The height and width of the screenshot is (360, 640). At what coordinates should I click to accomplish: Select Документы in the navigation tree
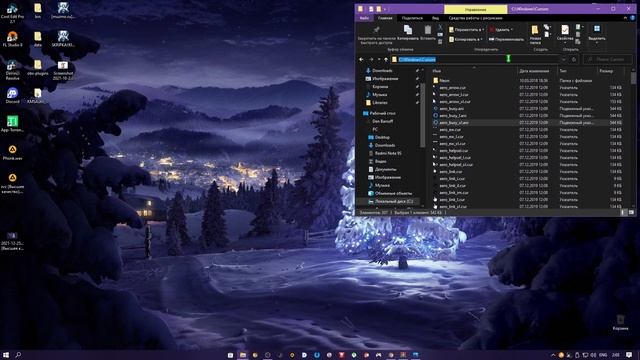pos(385,169)
